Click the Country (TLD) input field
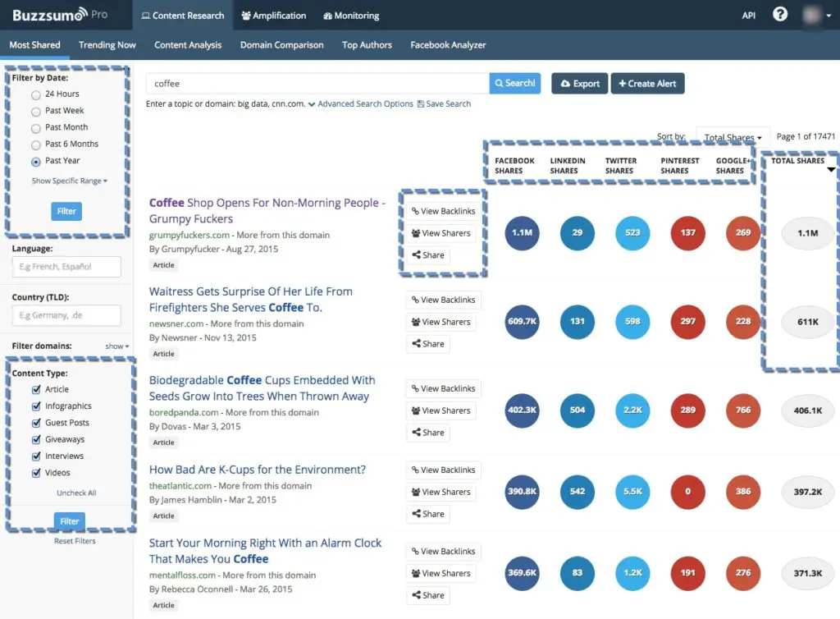This screenshot has height=619, width=840. tap(66, 315)
